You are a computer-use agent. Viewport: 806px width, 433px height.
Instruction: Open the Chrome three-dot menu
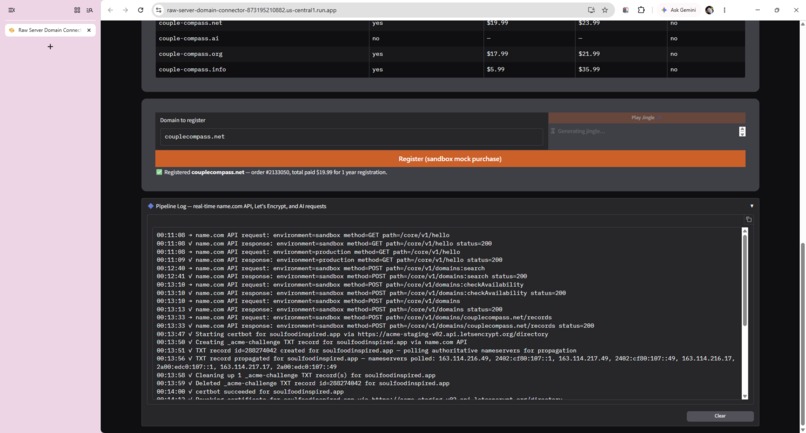(724, 10)
